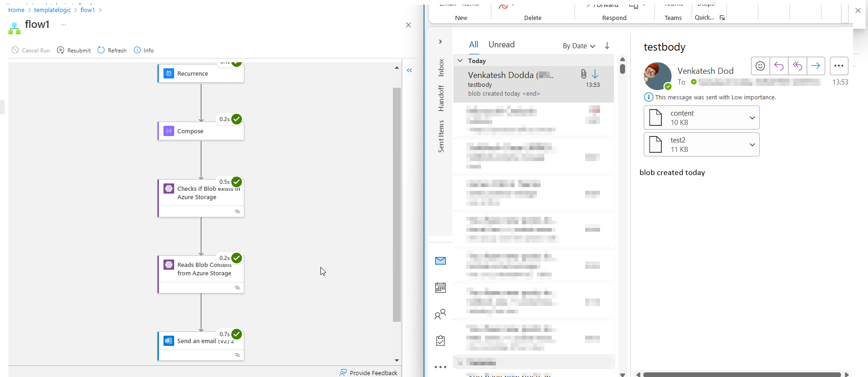The width and height of the screenshot is (868, 377).
Task: Click connection link icon on Checks if Blob step
Action: click(237, 211)
